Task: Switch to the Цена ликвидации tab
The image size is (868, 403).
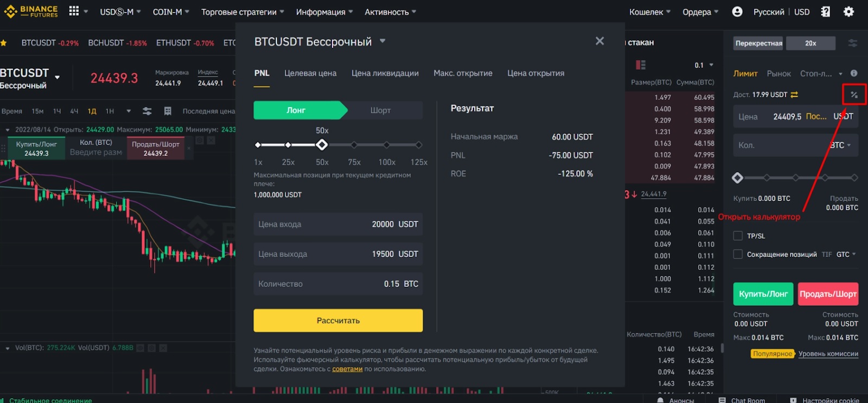Action: pyautogui.click(x=385, y=73)
